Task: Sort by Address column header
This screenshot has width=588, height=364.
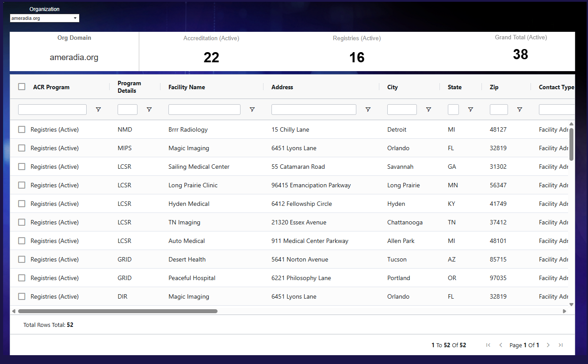Action: pos(282,87)
